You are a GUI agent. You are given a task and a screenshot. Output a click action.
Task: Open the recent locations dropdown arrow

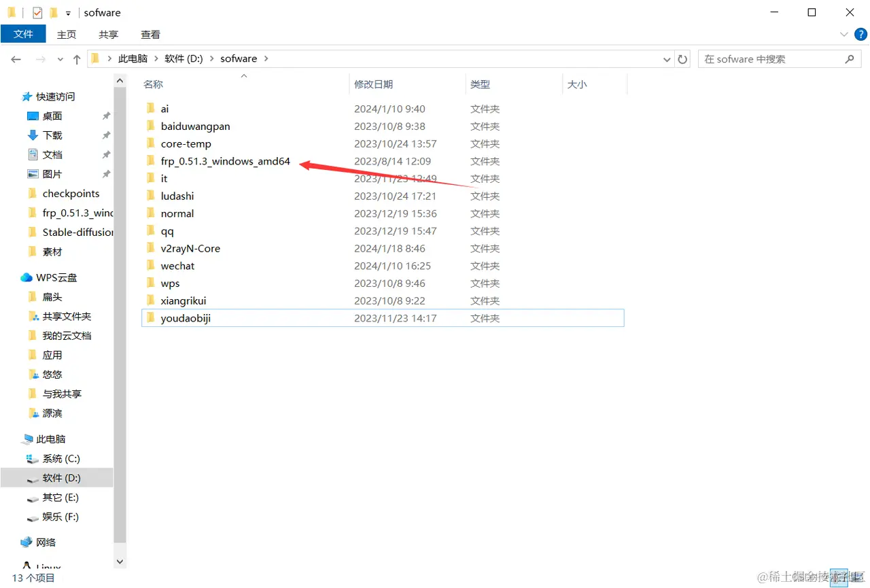pyautogui.click(x=59, y=60)
